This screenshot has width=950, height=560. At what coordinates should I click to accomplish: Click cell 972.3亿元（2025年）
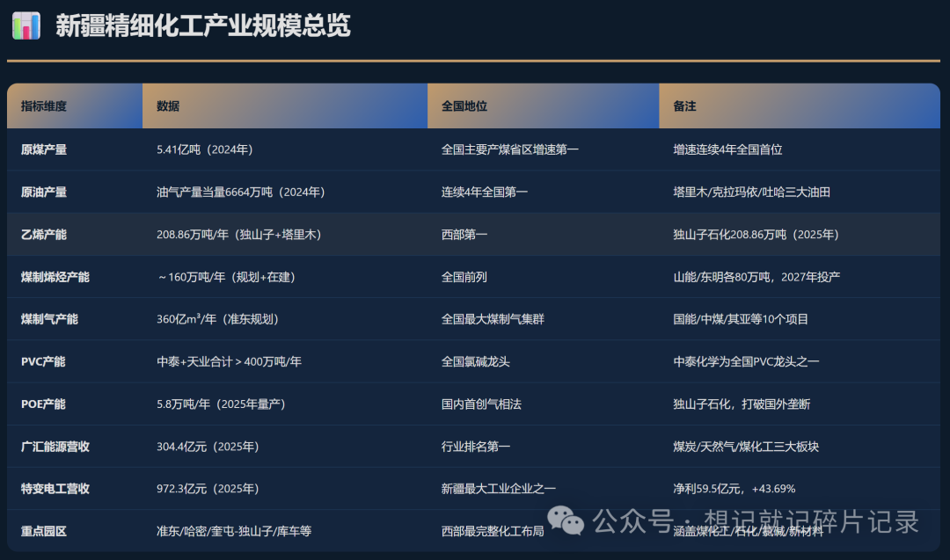click(x=208, y=489)
